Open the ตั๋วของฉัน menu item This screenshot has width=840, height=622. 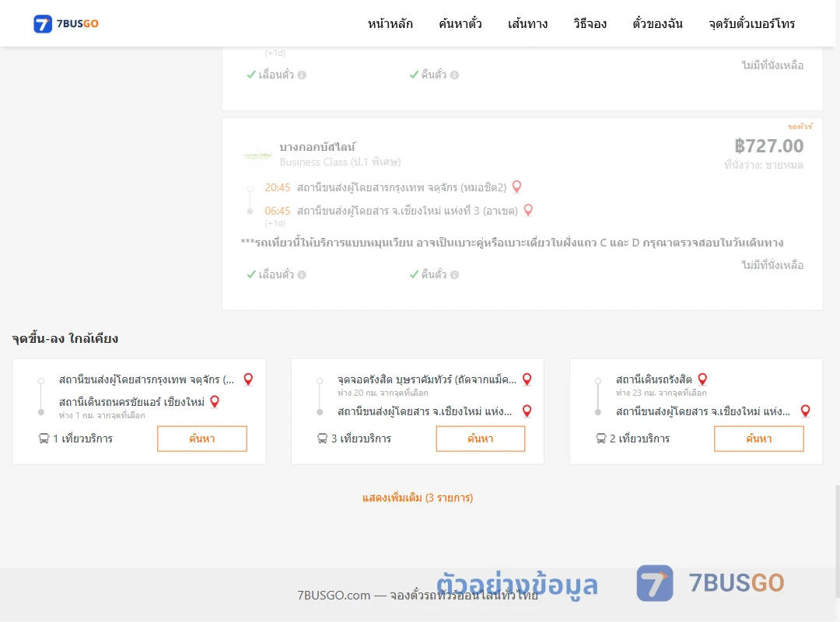[x=657, y=23]
